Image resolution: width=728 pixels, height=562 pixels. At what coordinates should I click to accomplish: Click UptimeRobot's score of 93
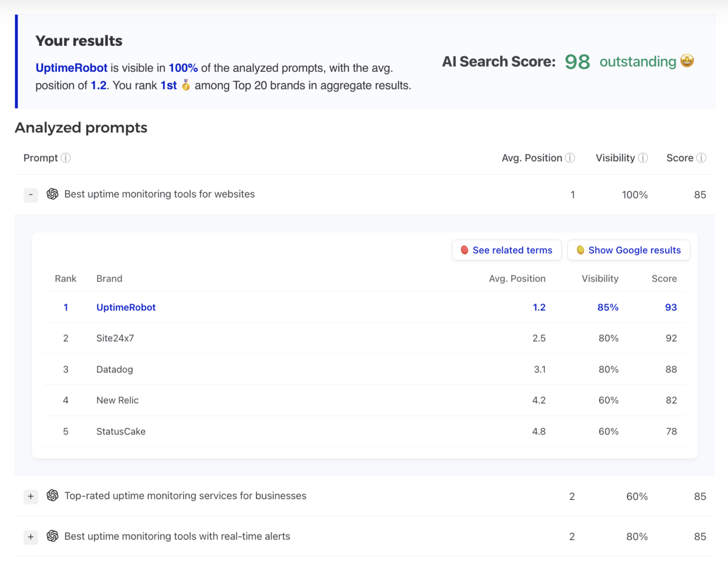point(671,307)
